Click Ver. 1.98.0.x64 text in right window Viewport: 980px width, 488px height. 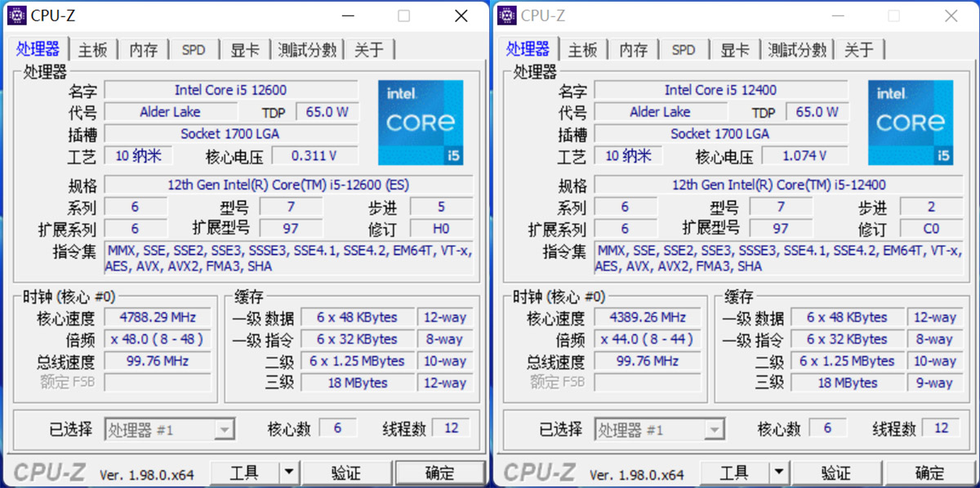tap(637, 473)
